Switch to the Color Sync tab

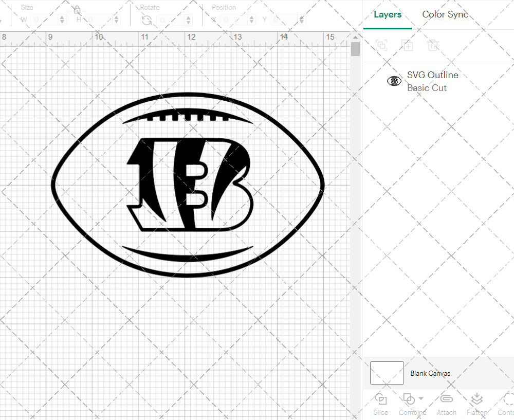(445, 14)
